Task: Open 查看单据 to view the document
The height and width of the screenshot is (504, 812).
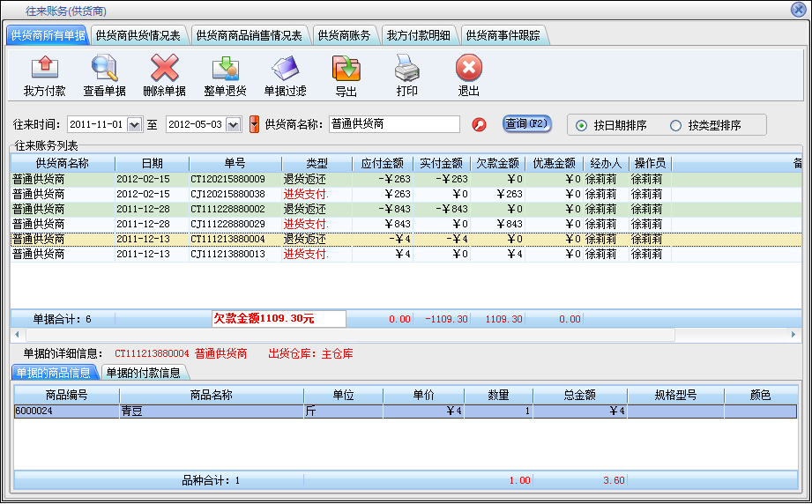Action: coord(104,69)
